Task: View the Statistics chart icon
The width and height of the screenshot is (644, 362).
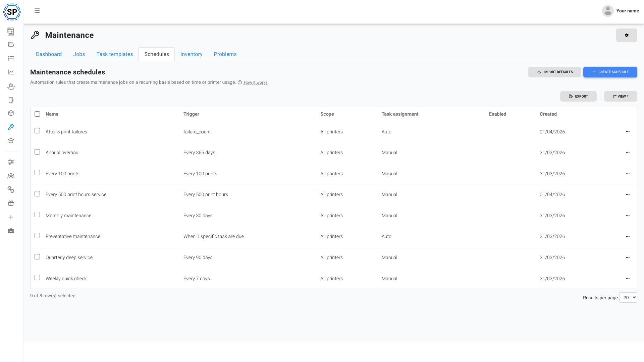Action: pos(11,72)
